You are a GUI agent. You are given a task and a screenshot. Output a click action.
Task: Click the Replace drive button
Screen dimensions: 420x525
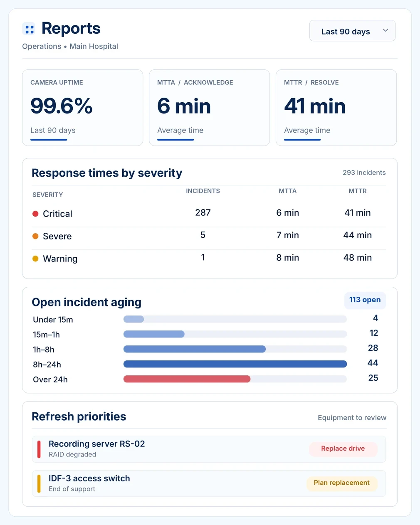pos(343,449)
